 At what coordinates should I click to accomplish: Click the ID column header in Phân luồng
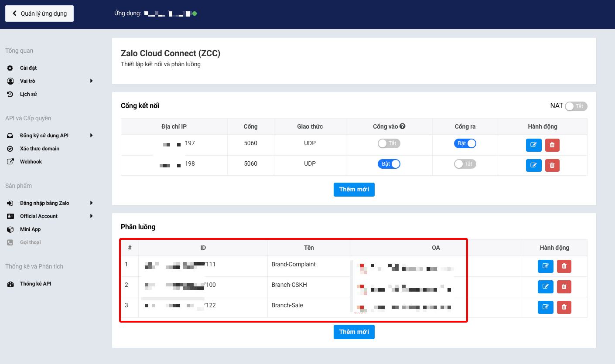203,248
